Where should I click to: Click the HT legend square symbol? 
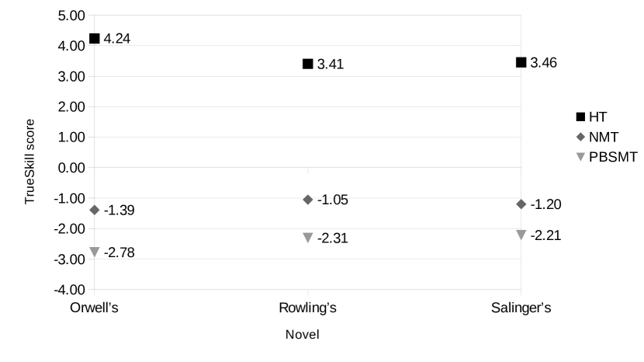click(x=580, y=117)
